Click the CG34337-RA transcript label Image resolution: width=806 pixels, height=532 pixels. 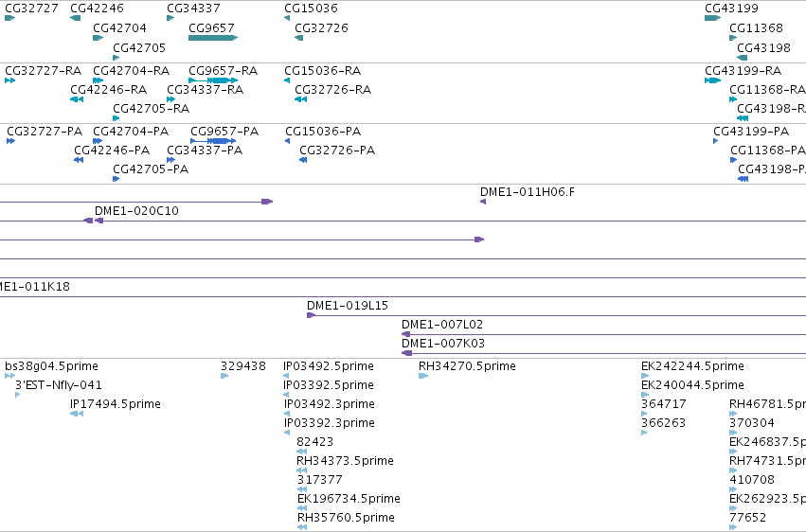(206, 90)
